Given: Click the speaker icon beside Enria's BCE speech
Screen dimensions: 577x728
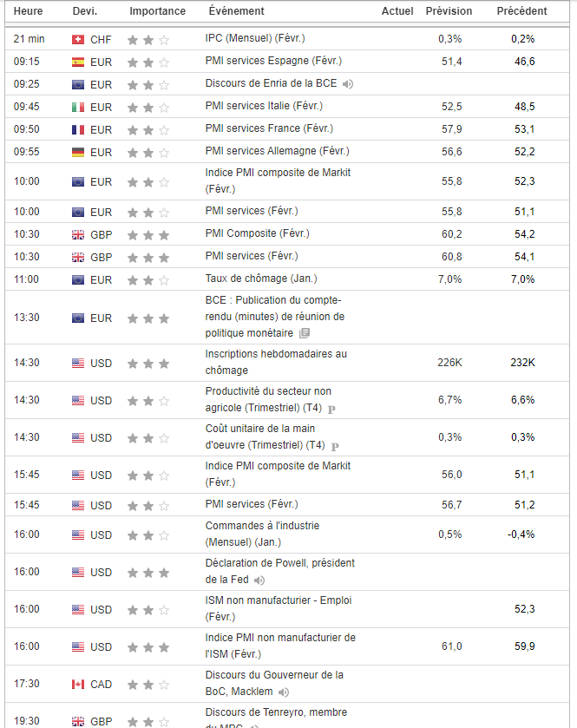Looking at the screenshot, I should (x=348, y=84).
